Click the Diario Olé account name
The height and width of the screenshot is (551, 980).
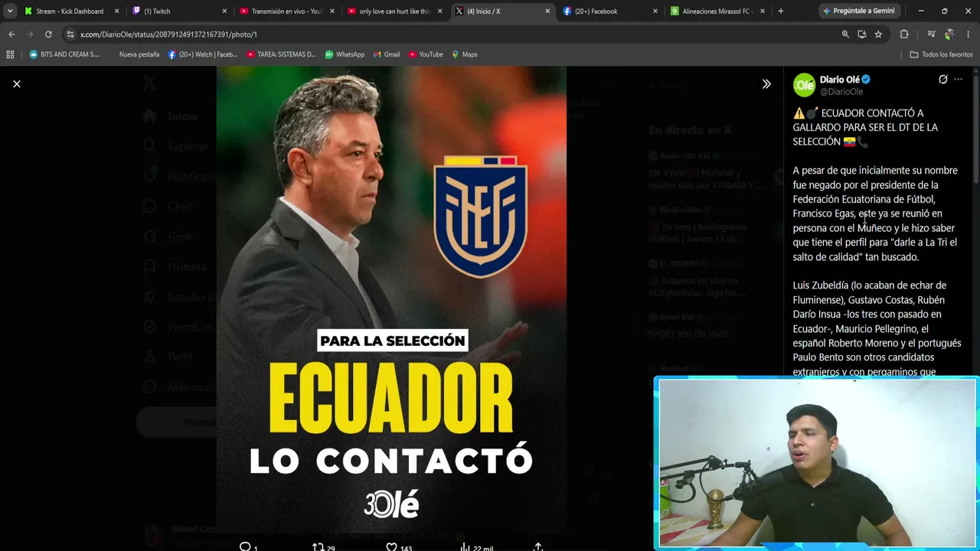(x=840, y=80)
